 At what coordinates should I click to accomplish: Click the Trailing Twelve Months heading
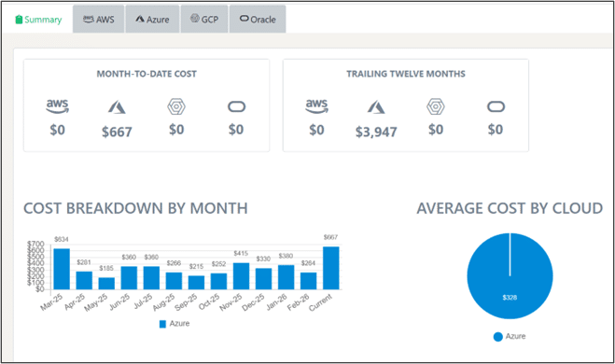pyautogui.click(x=406, y=74)
